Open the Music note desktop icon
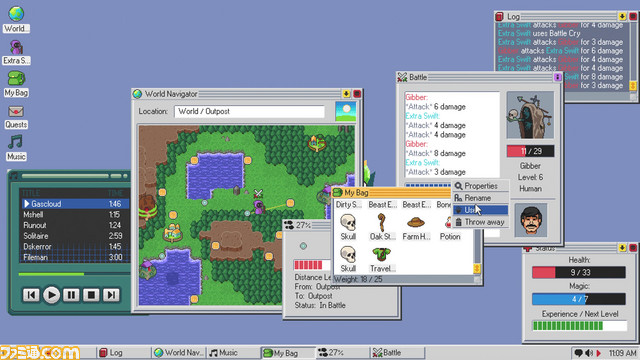 16,148
